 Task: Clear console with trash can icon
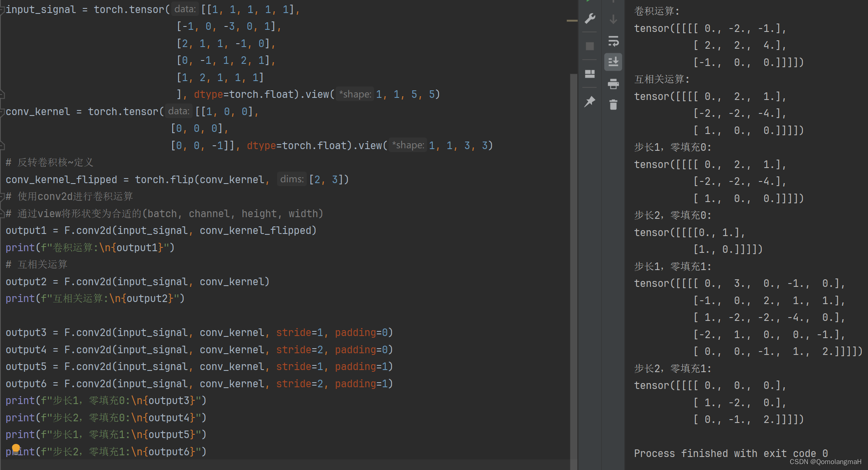click(x=613, y=105)
